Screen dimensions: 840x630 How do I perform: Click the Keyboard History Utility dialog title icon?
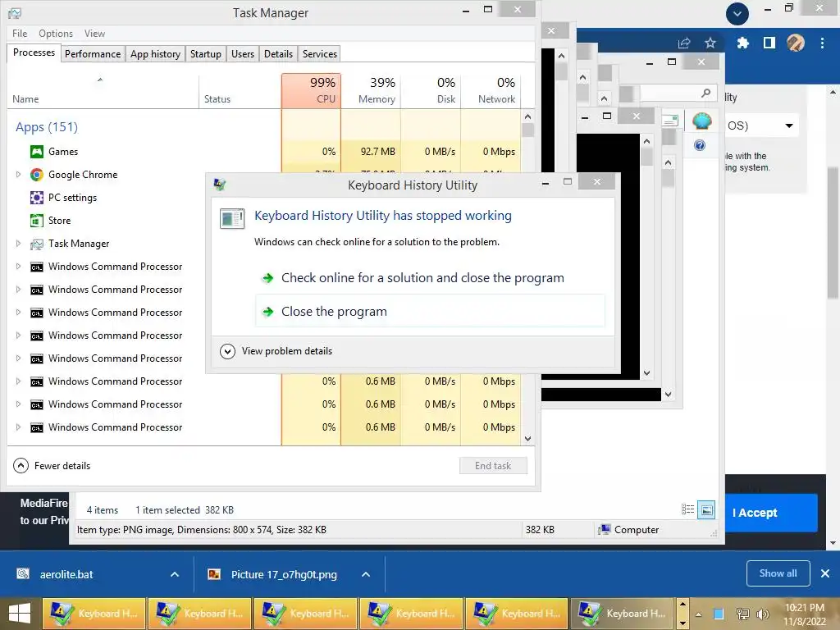220,185
